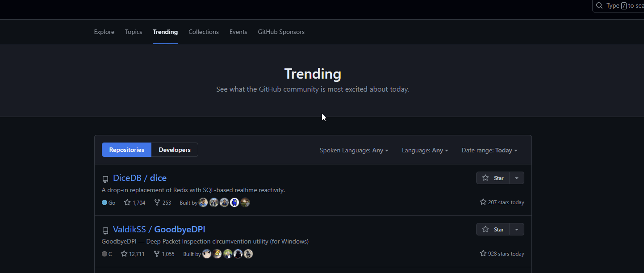Click third contributor avatar of DiceDB

click(x=224, y=202)
